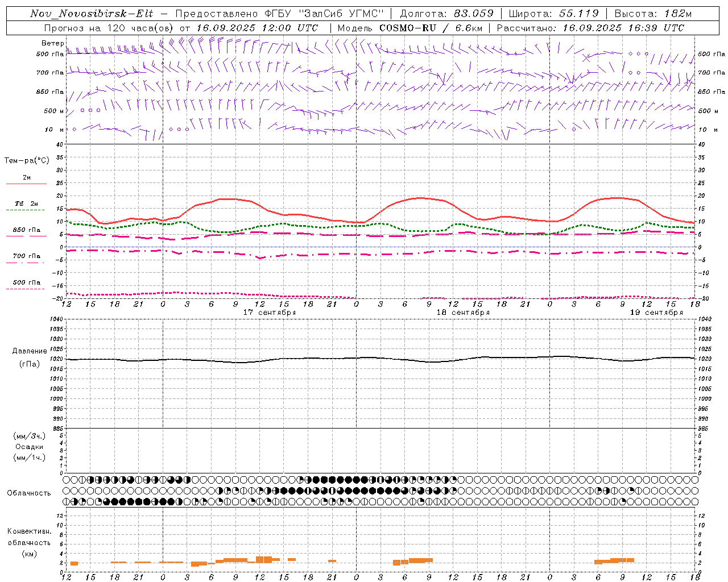Click the (км) unit label of convective panel
The height and width of the screenshot is (582, 728).
pyautogui.click(x=29, y=554)
